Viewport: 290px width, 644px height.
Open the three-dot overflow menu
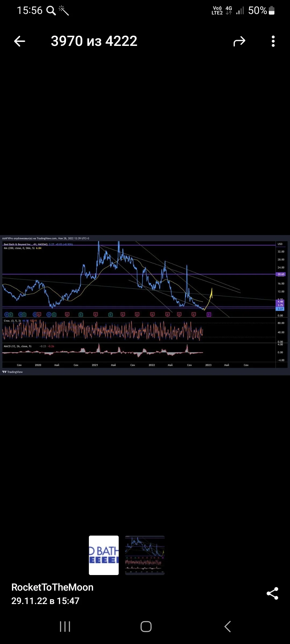pyautogui.click(x=273, y=41)
